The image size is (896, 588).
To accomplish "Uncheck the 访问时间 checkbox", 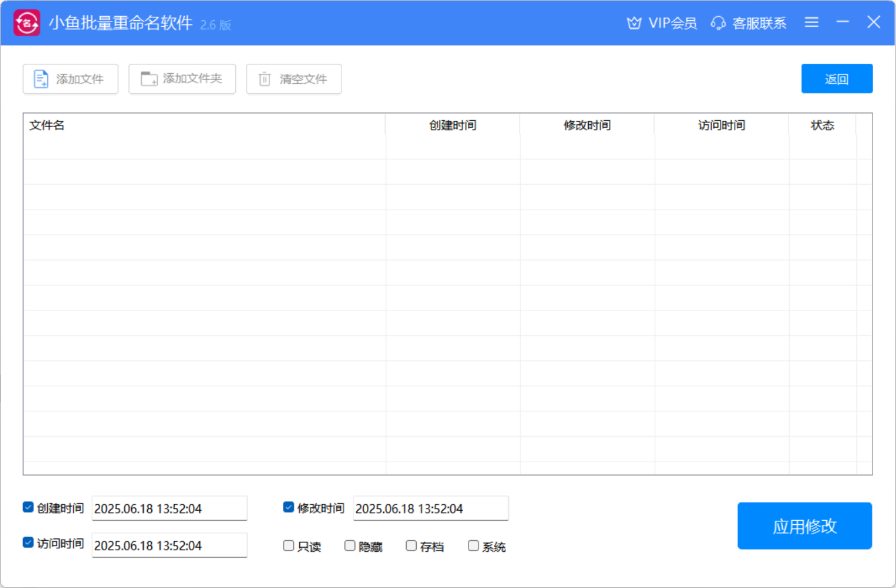I will pos(28,542).
